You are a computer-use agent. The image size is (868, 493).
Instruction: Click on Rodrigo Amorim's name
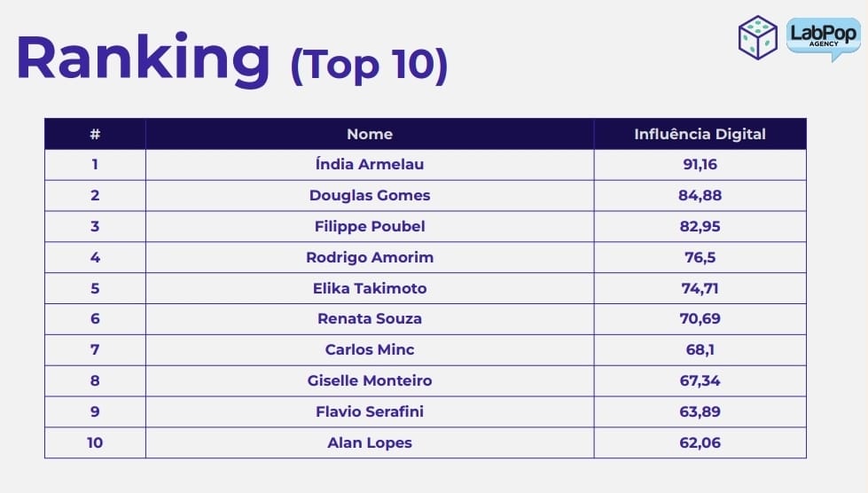coord(370,257)
